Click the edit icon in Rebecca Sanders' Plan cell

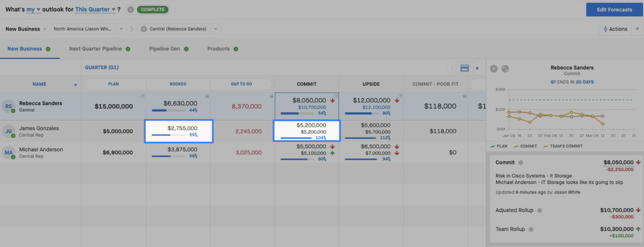[x=142, y=96]
